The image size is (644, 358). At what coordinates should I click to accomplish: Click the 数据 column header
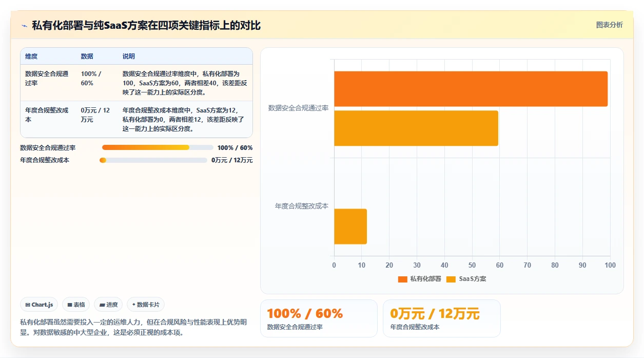[x=87, y=56]
